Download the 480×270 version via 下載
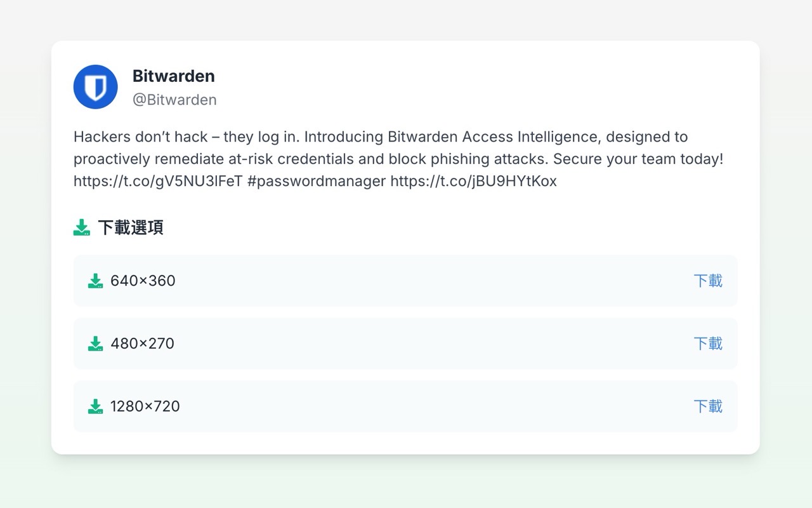This screenshot has height=508, width=812. click(708, 344)
